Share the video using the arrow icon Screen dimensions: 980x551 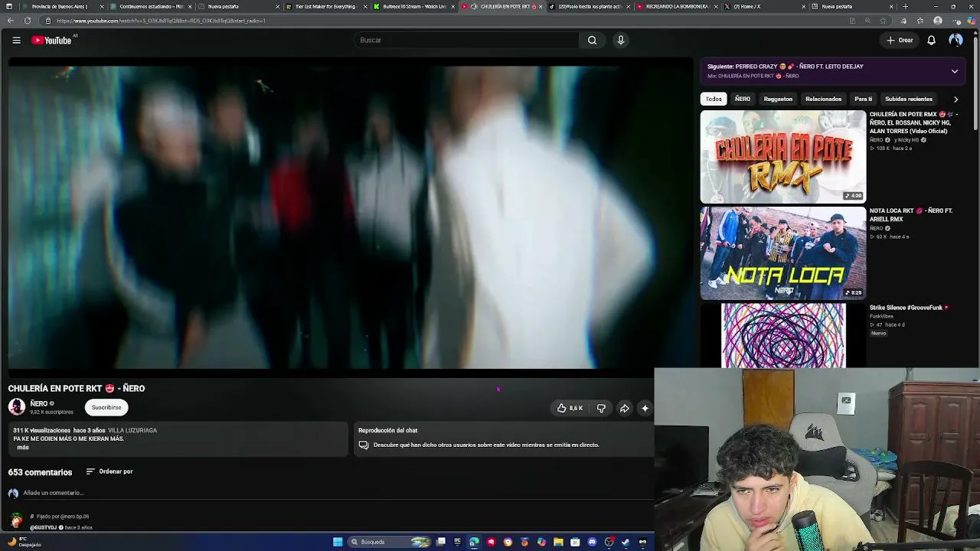624,409
